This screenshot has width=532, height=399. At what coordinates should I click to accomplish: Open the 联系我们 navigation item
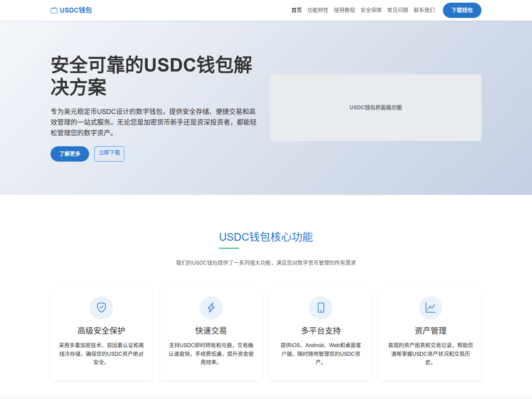coord(424,10)
